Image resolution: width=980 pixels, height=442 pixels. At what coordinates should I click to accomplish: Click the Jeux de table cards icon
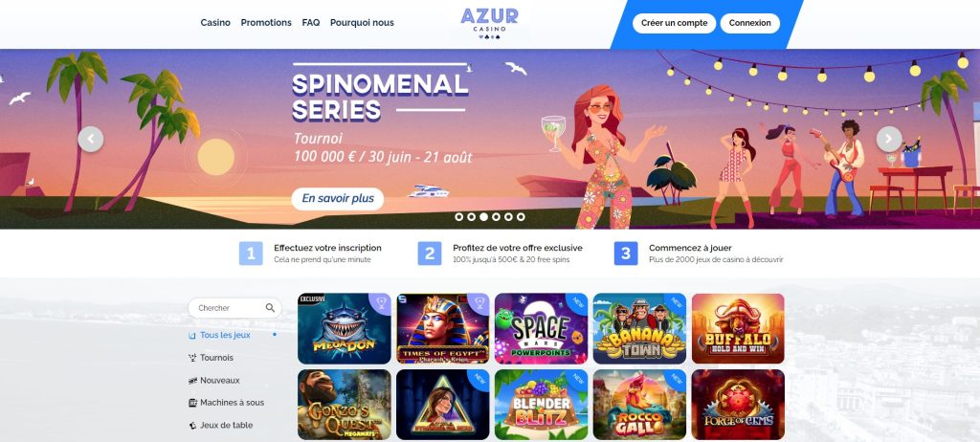(x=192, y=425)
